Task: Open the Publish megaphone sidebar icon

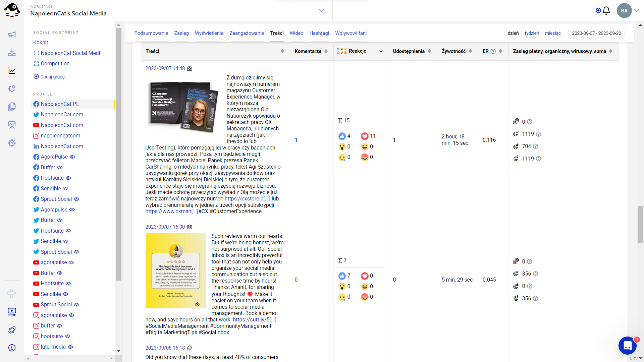Action: 12,35
